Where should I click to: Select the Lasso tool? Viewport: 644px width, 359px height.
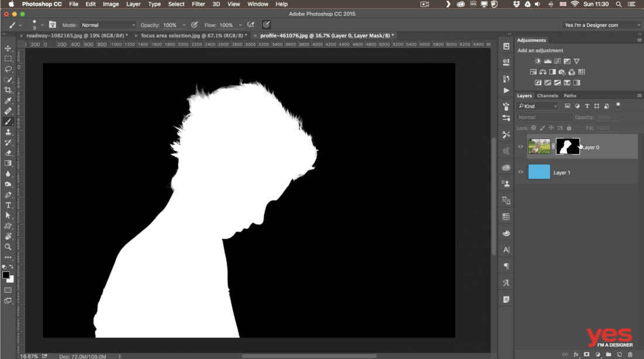coord(8,69)
